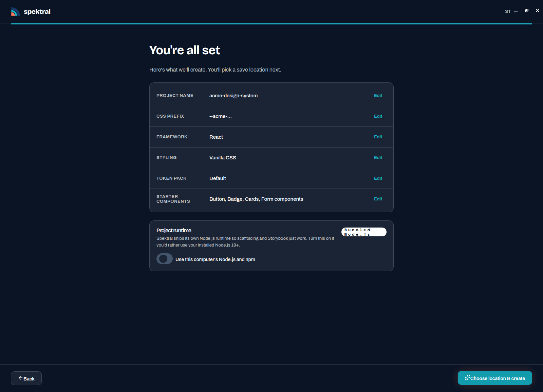Screen dimensions: 543x392
Task: Minimize the Spektral window
Action: pyautogui.click(x=516, y=12)
